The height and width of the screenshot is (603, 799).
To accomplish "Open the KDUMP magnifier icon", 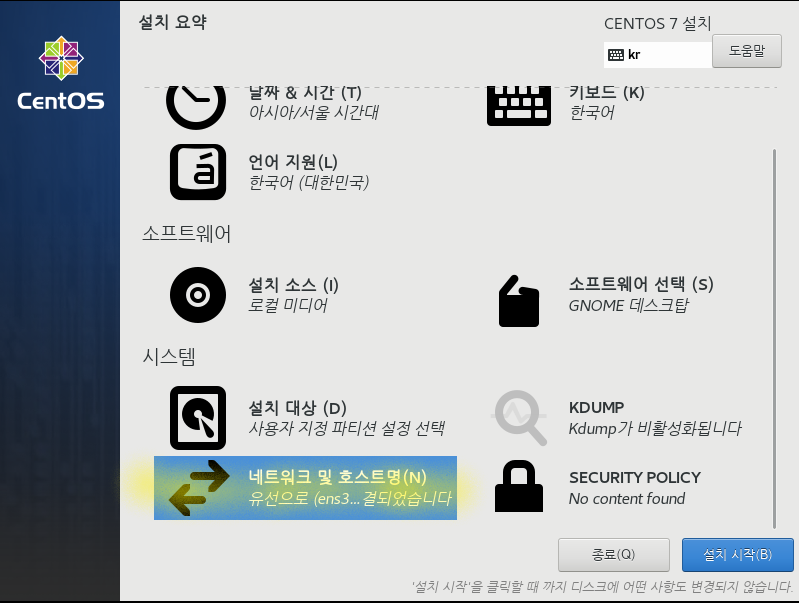I will pyautogui.click(x=519, y=417).
